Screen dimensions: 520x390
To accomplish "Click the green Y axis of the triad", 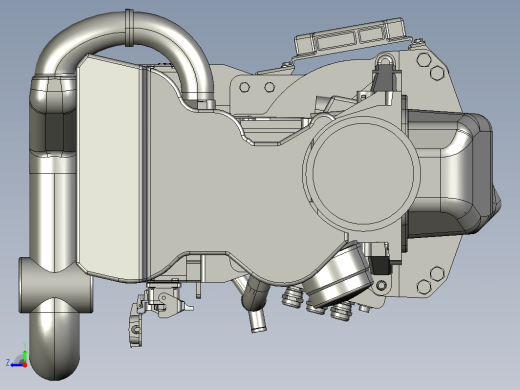I will click(25, 354).
